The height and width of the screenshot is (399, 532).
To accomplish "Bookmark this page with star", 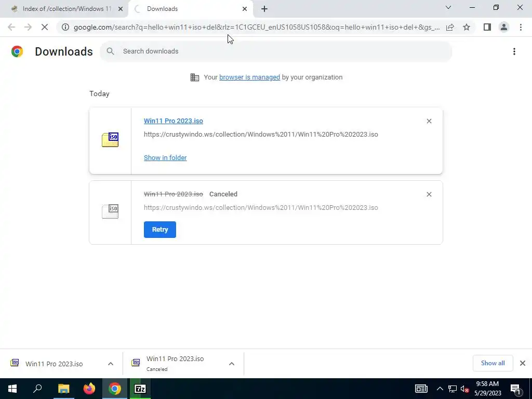I will [467, 27].
